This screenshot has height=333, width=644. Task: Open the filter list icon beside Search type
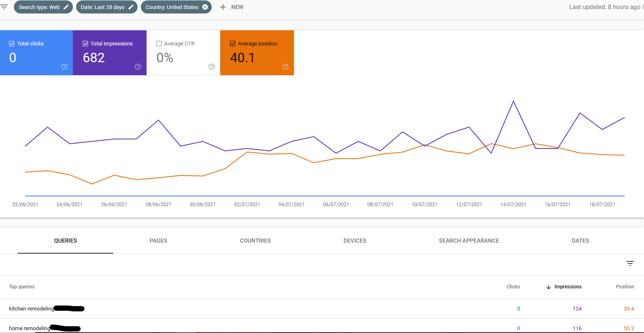click(x=4, y=7)
